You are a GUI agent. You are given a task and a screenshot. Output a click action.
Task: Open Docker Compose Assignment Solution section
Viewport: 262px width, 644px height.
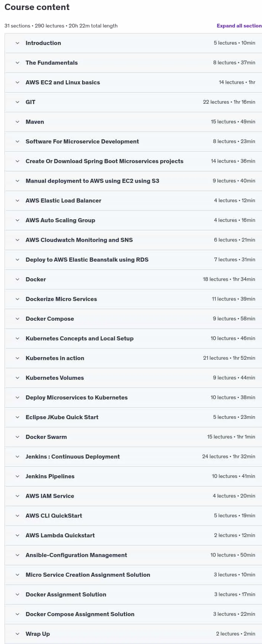click(133, 614)
